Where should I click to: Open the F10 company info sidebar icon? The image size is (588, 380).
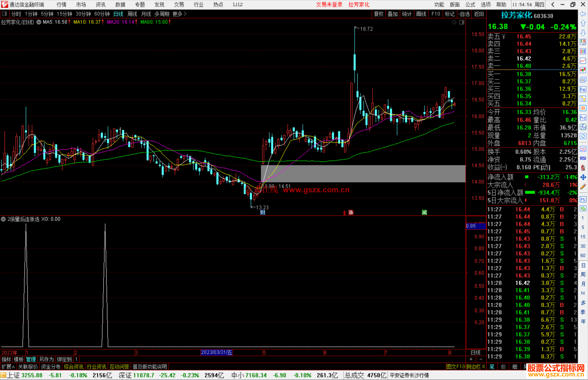[x=583, y=89]
